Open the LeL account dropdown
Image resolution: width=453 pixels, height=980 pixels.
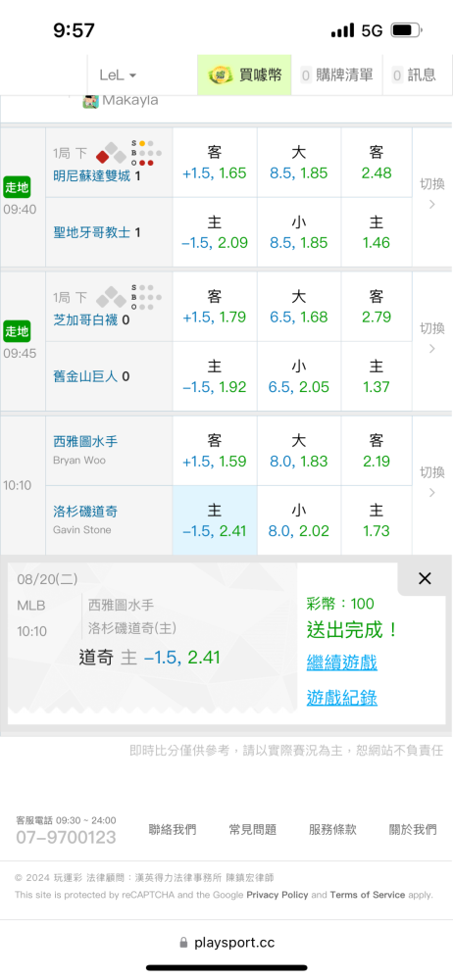pos(118,75)
